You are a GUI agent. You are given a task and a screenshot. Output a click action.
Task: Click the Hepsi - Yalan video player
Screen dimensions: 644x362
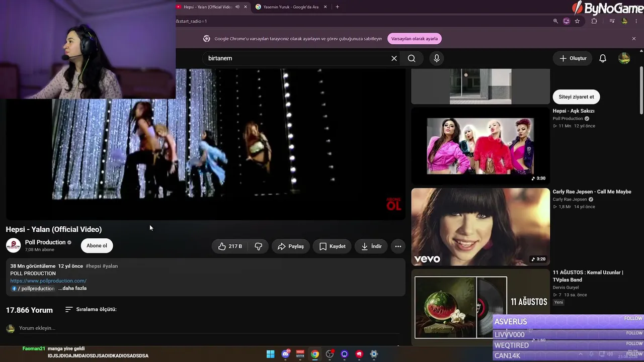[x=205, y=144]
